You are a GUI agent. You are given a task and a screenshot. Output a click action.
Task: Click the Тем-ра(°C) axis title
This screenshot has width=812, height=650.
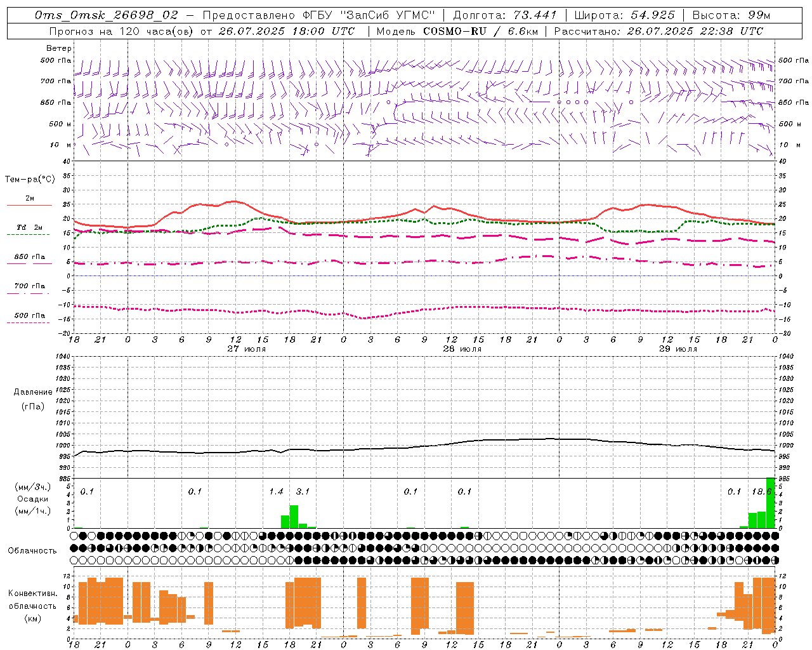[30, 180]
